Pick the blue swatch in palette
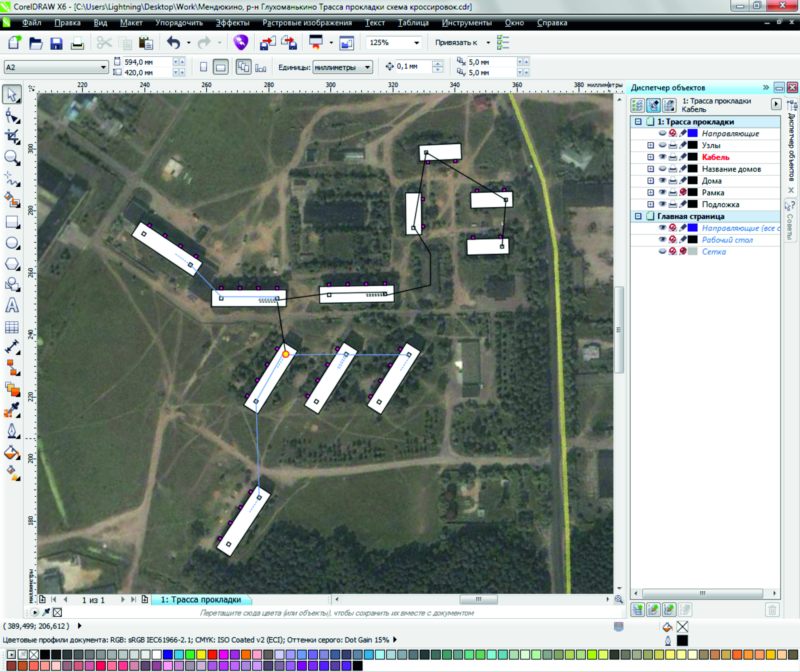Viewport: 800px width, 672px height. point(168,654)
